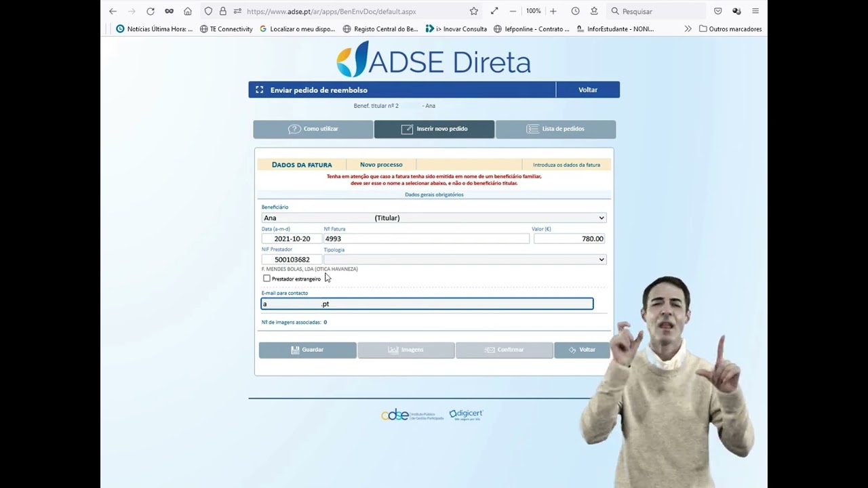The width and height of the screenshot is (868, 488).
Task: Zoom out with minus icon
Action: pos(513,12)
